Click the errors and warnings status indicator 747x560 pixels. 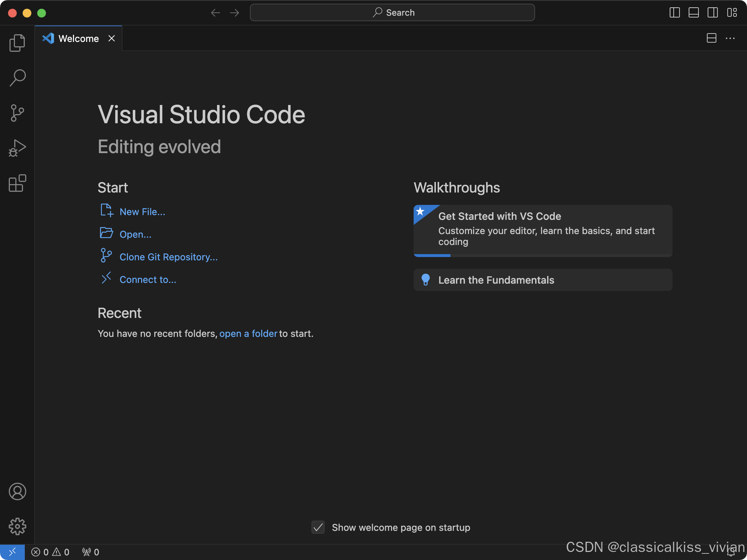(x=50, y=552)
